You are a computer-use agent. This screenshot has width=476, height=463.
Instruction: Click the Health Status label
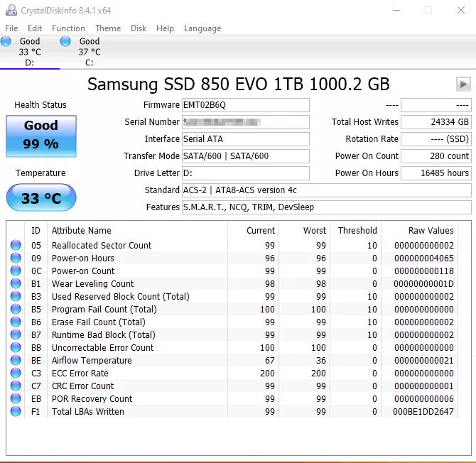(x=40, y=105)
